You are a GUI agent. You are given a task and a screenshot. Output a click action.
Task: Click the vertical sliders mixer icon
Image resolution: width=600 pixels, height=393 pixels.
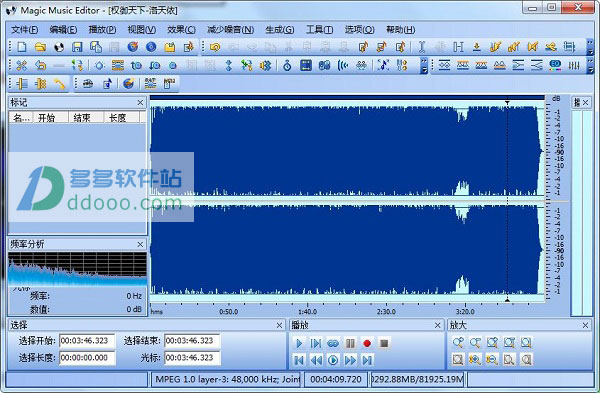click(574, 65)
